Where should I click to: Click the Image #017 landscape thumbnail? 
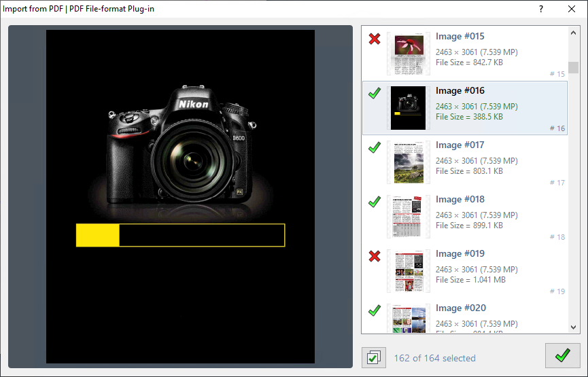[408, 162]
